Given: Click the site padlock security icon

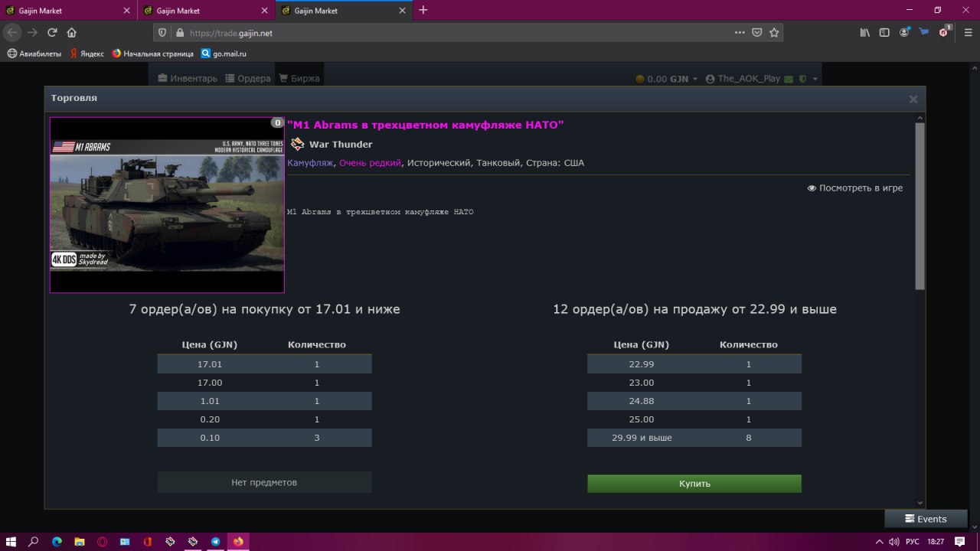Looking at the screenshot, I should [x=180, y=33].
